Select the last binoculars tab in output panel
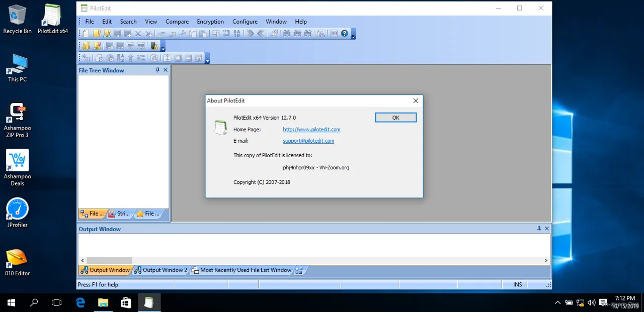 pyautogui.click(x=299, y=270)
